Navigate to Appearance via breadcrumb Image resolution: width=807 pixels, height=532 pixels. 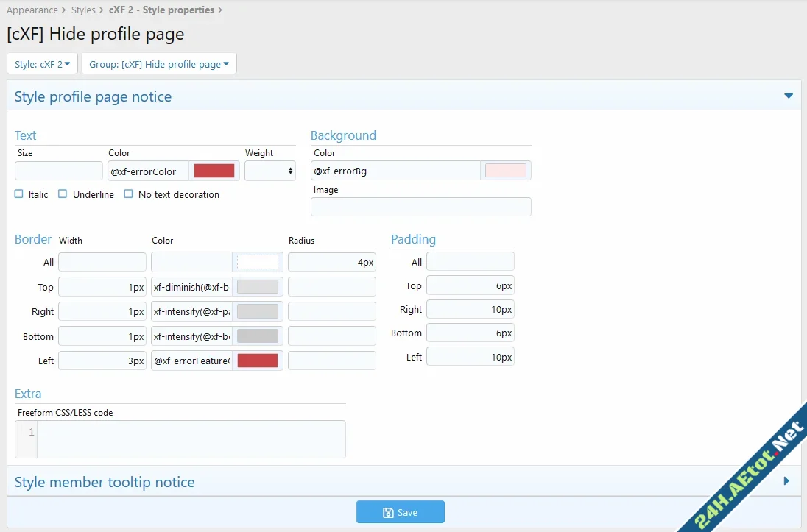[x=32, y=10]
